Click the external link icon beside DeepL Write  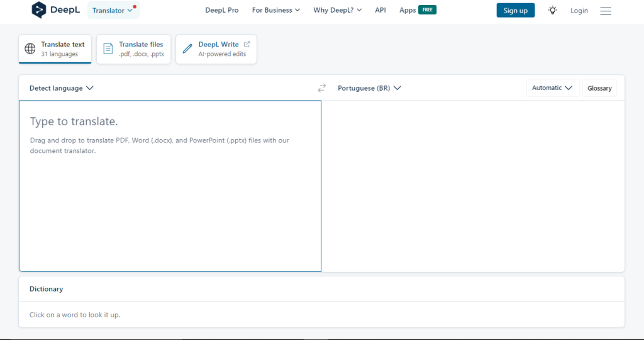pyautogui.click(x=247, y=44)
